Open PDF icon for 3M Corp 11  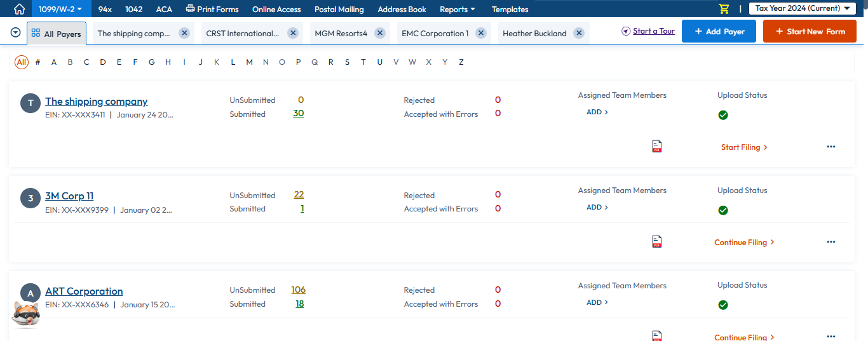tap(657, 242)
